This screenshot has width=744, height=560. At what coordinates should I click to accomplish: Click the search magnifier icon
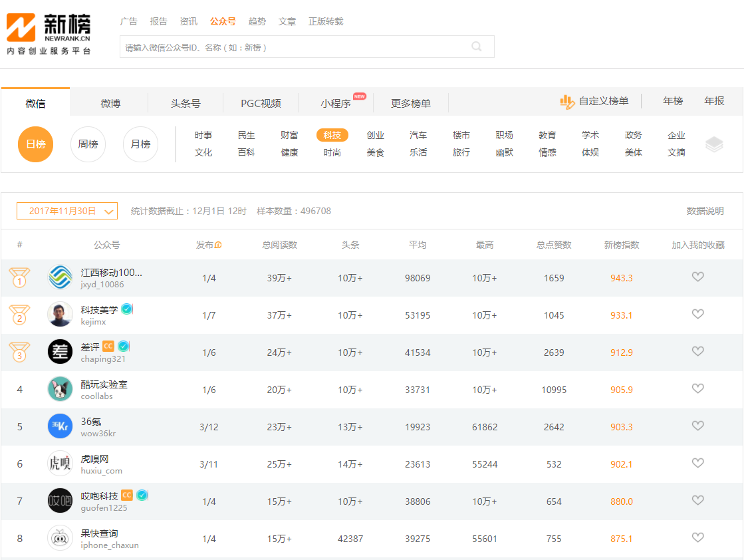click(477, 47)
